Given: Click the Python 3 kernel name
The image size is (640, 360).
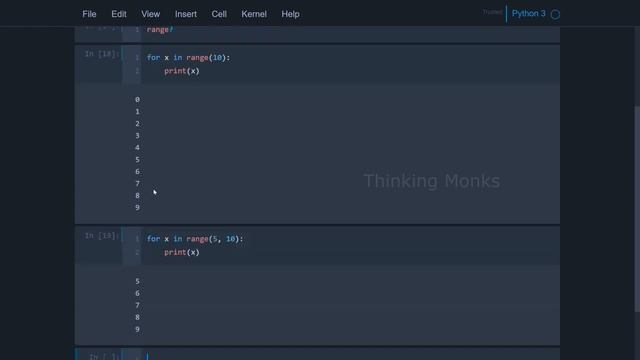Looking at the screenshot, I should [529, 13].
